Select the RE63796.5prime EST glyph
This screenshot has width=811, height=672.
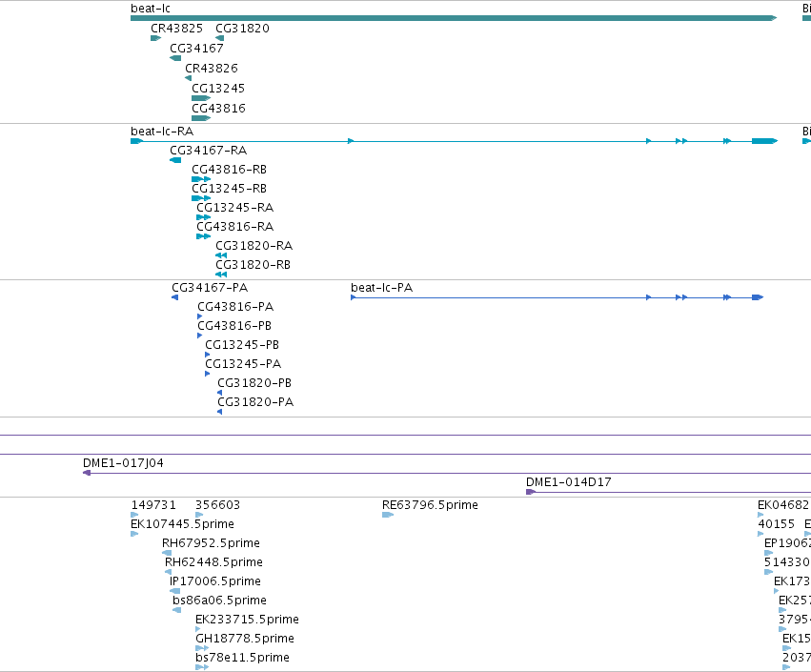[388, 515]
